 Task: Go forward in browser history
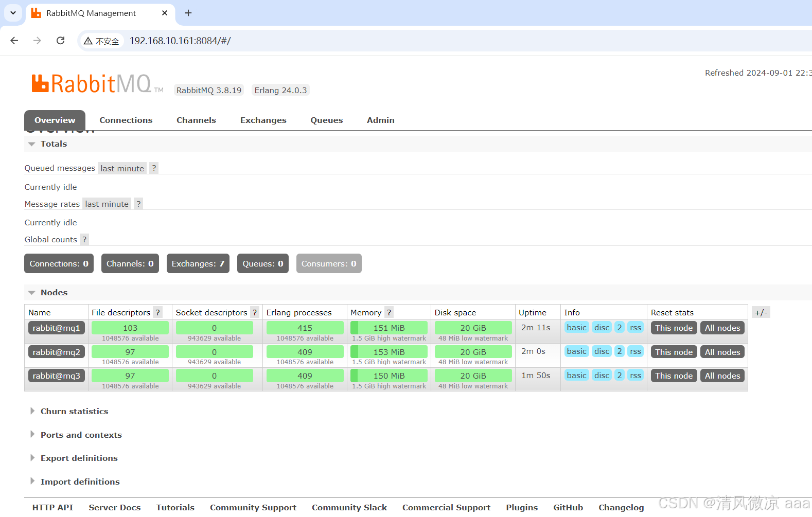pos(37,41)
